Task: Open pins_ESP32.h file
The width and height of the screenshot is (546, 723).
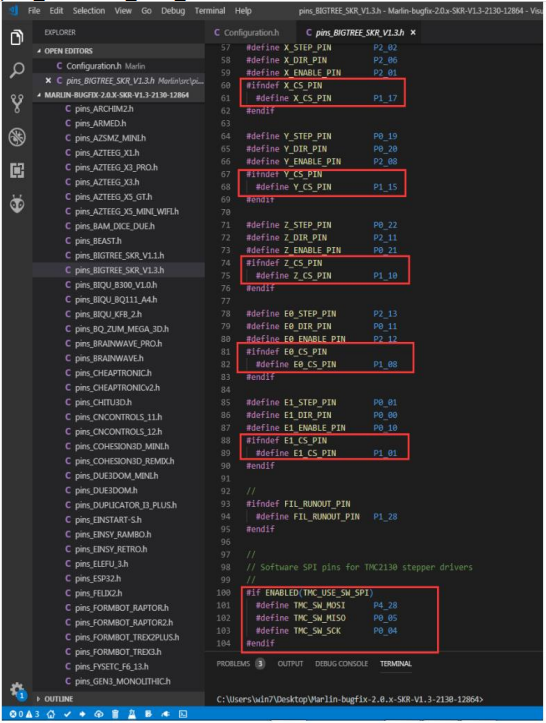Action: pos(119,578)
